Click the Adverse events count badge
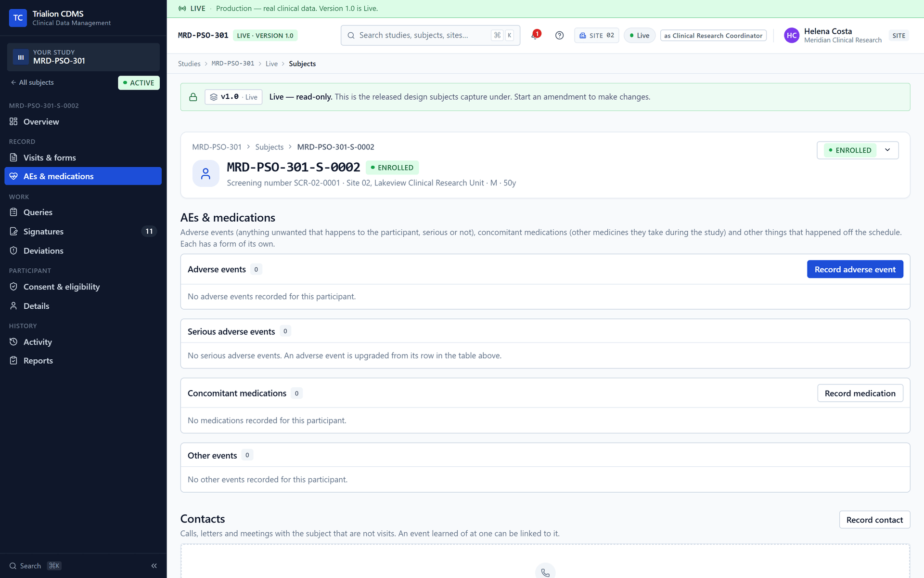924x578 pixels. [256, 269]
